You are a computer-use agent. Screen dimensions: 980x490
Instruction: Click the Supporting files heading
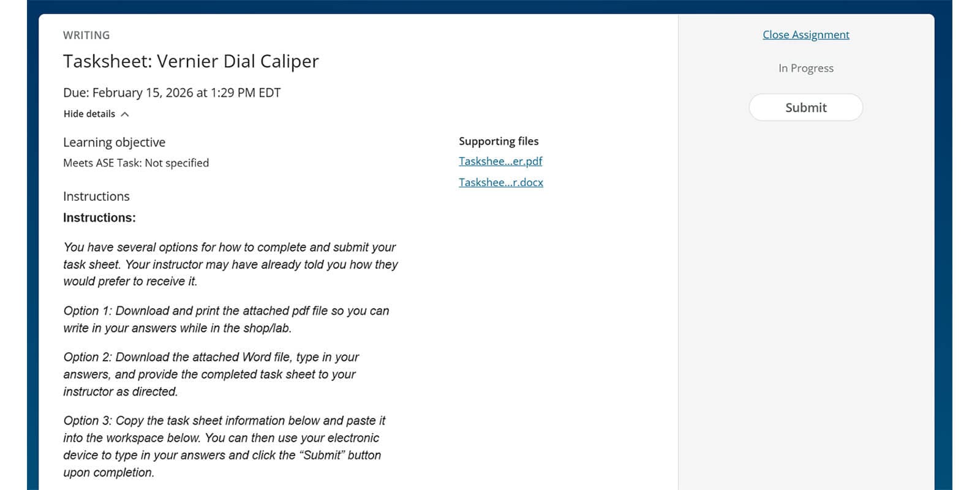coord(499,141)
